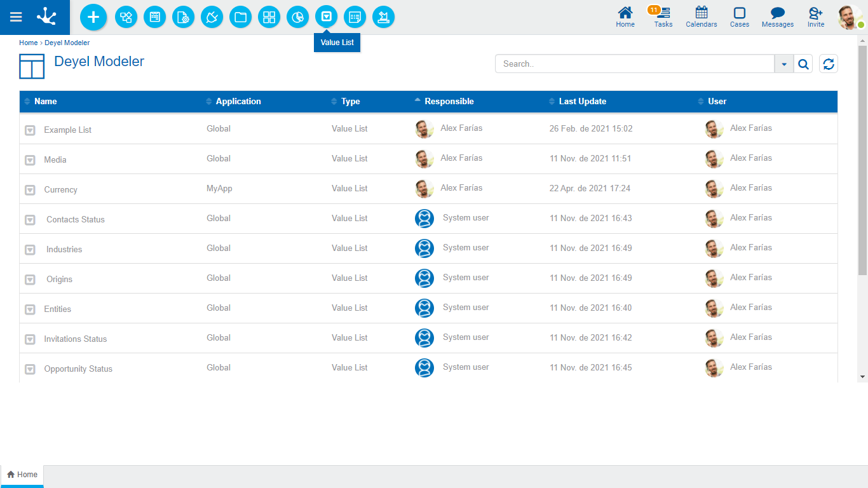Viewport: 868px width, 488px height.
Task: Click the document with gear icon
Action: tap(183, 17)
